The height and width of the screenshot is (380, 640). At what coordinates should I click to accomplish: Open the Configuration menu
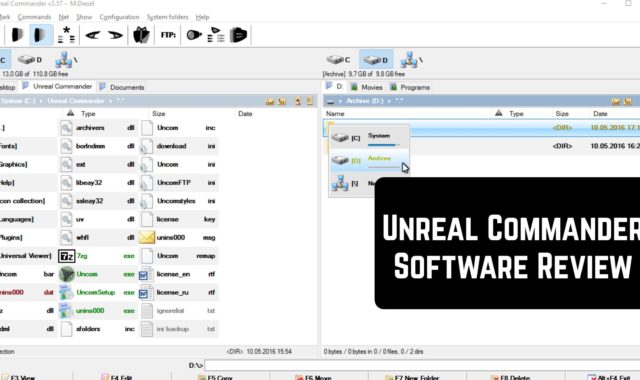pos(119,17)
